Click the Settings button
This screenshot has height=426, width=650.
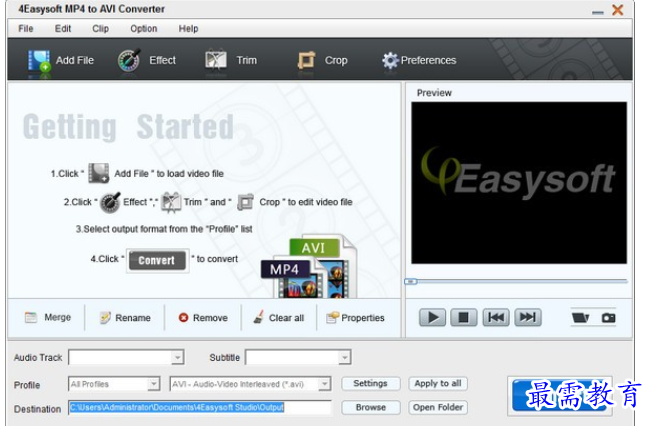[x=371, y=383]
